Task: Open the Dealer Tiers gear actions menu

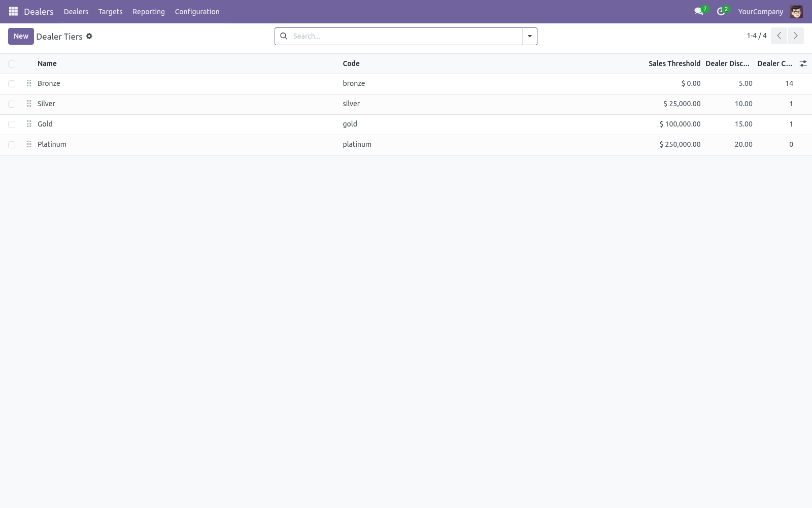Action: (x=89, y=36)
